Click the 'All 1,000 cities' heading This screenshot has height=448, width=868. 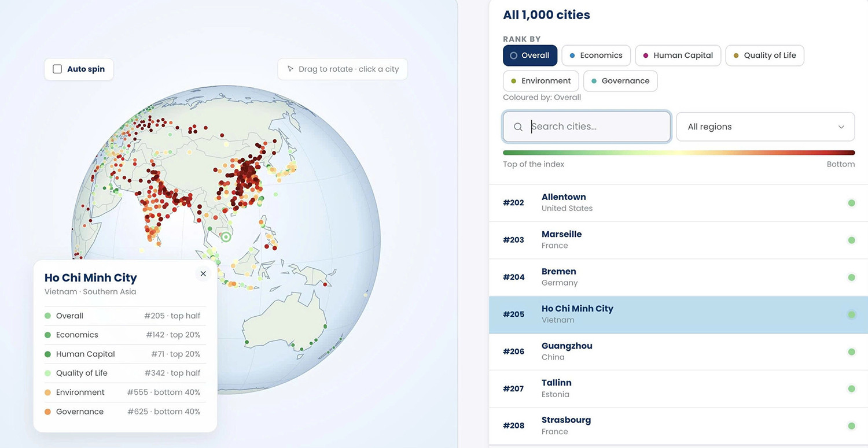click(x=546, y=15)
